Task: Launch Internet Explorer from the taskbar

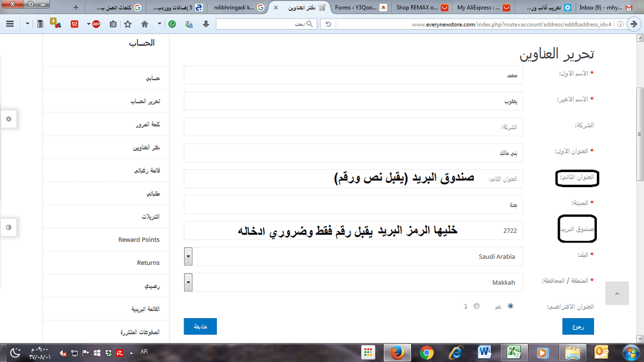Action: tap(457, 352)
